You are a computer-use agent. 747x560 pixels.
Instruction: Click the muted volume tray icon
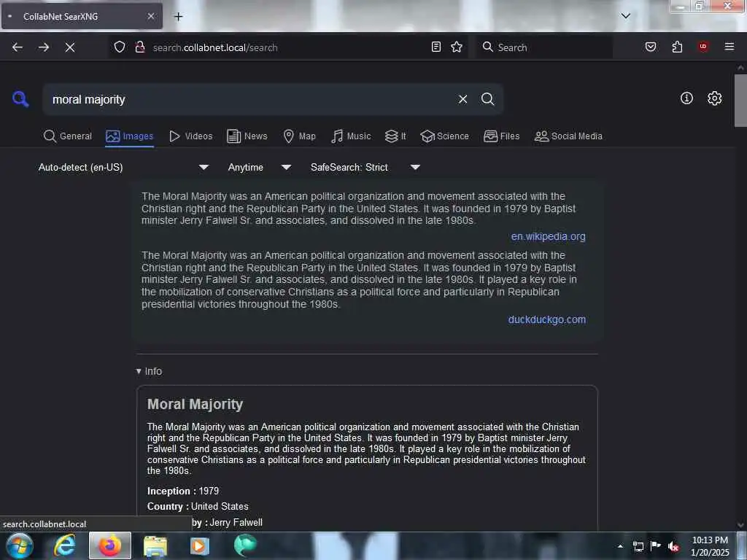click(673, 546)
